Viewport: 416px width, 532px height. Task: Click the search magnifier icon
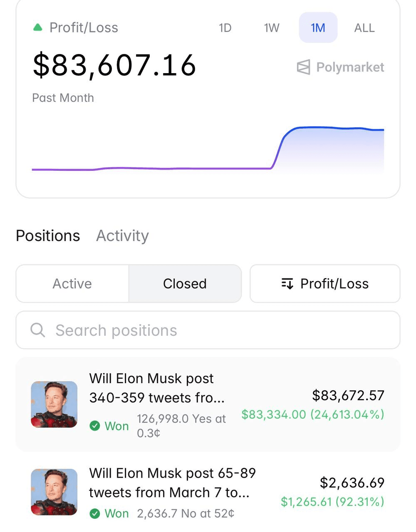(x=38, y=330)
